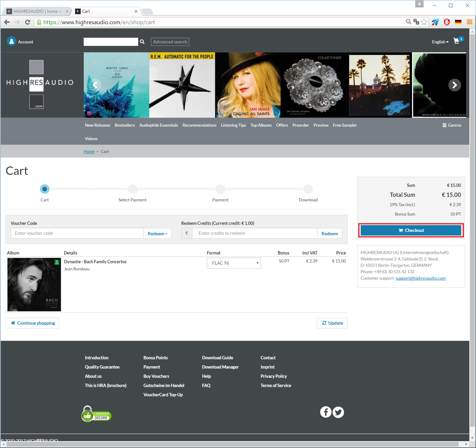
Task: Open the Preorder menu item
Action: (x=301, y=125)
